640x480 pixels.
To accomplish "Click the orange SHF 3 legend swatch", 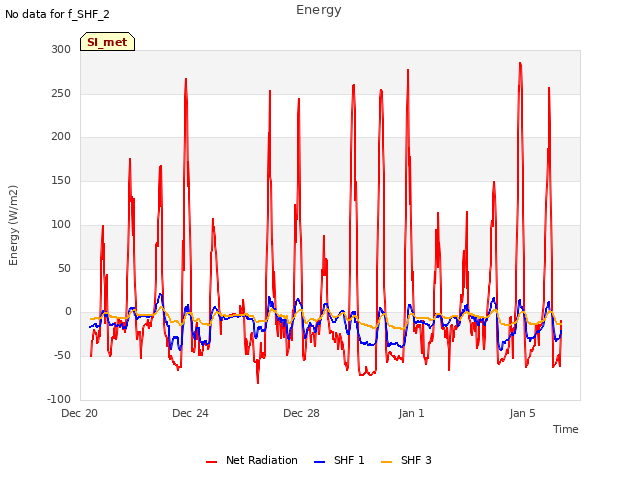I will click(386, 462).
